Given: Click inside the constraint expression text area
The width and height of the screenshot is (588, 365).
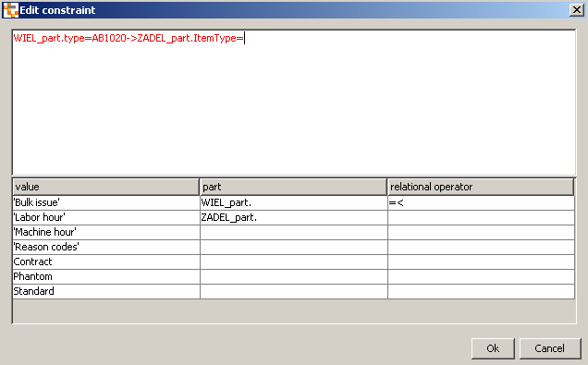Looking at the screenshot, I should [294, 102].
